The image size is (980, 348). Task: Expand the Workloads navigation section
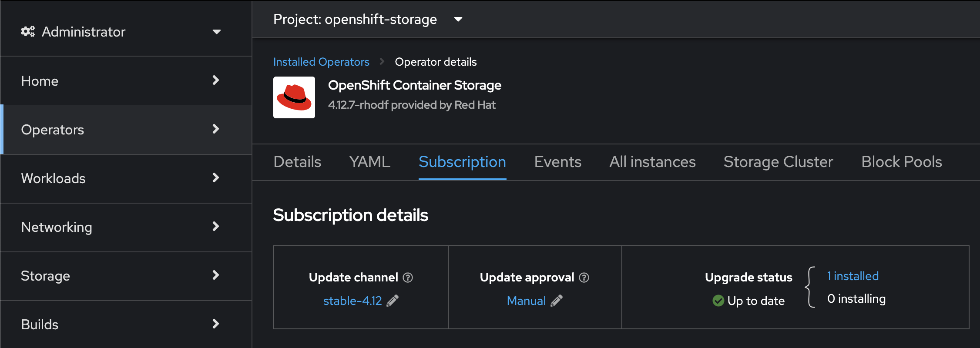pos(126,178)
